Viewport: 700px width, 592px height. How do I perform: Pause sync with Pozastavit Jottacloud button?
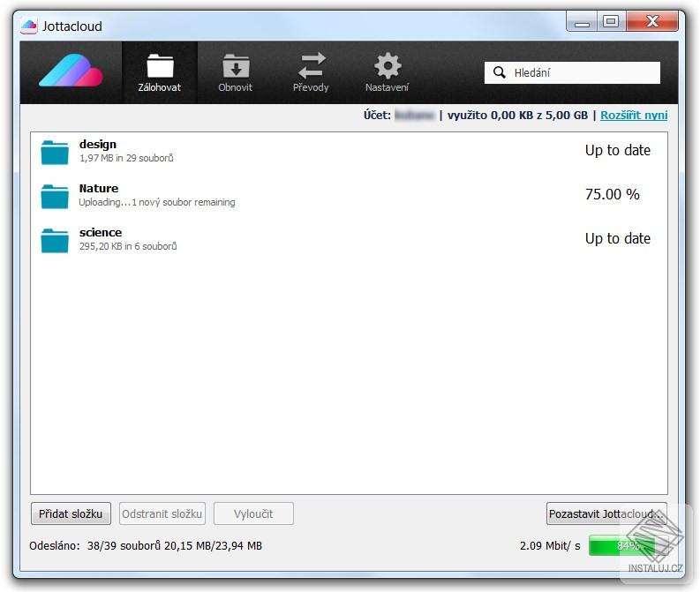click(606, 514)
